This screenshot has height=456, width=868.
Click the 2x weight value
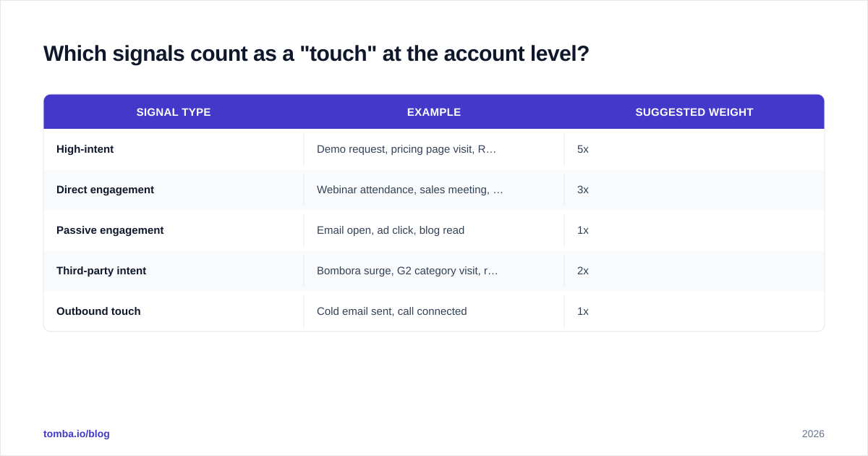click(583, 271)
